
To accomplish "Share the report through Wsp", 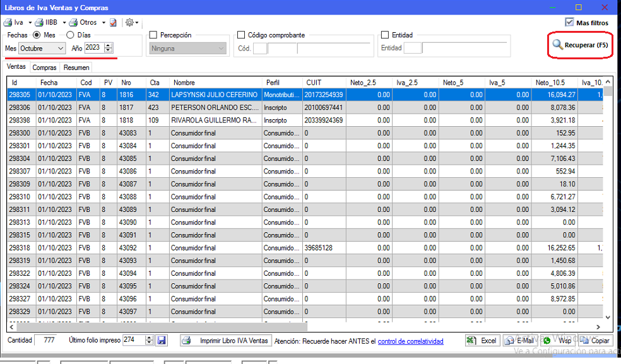I will (557, 341).
